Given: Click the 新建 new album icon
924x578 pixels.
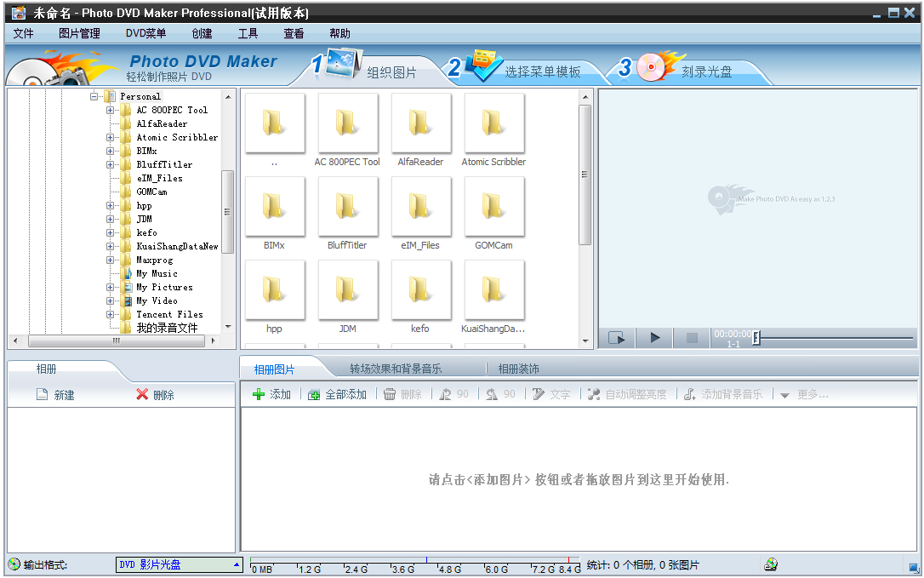Looking at the screenshot, I should tap(42, 395).
